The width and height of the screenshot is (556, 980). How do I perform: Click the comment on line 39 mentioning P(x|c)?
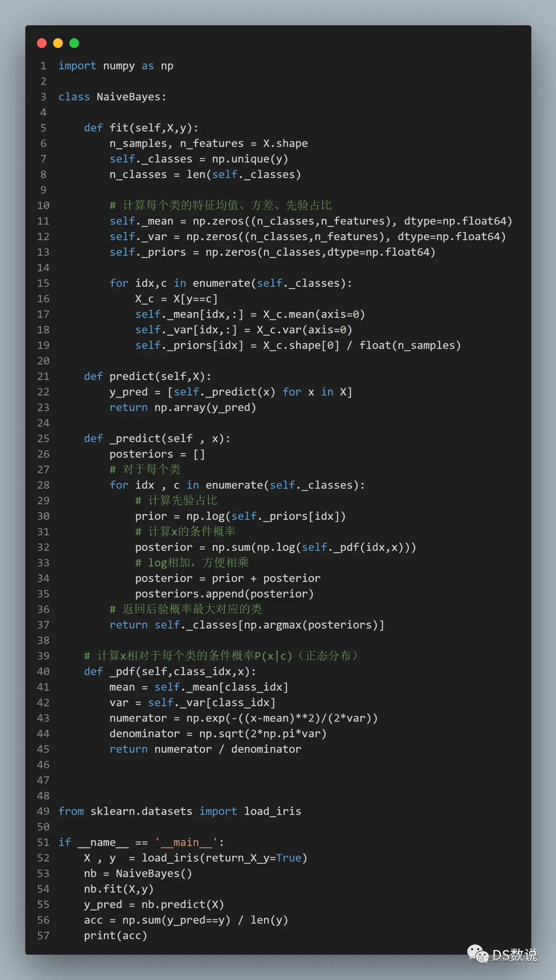(221, 656)
